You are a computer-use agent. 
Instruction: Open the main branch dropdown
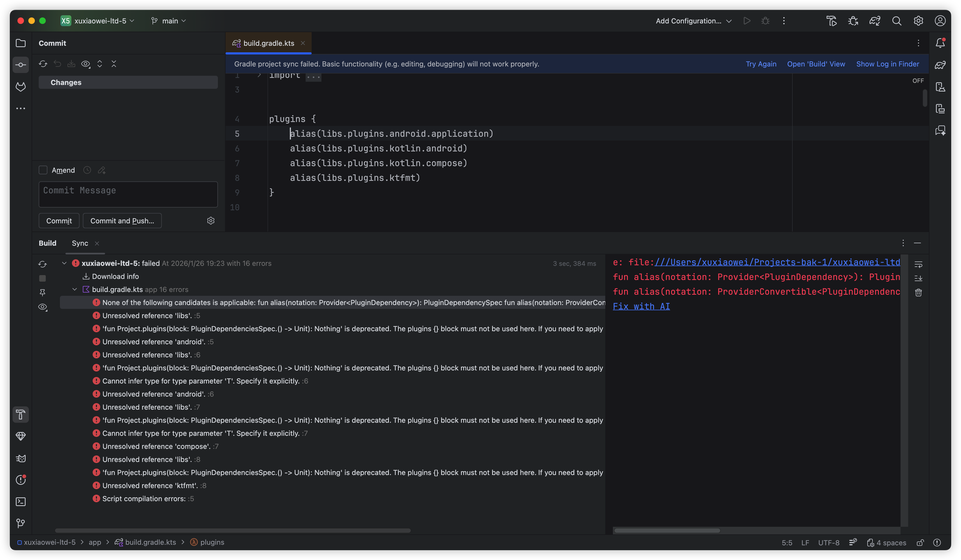(169, 21)
